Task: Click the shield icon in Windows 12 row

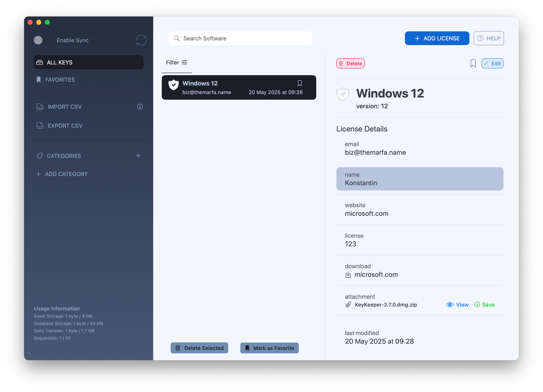Action: (x=173, y=85)
